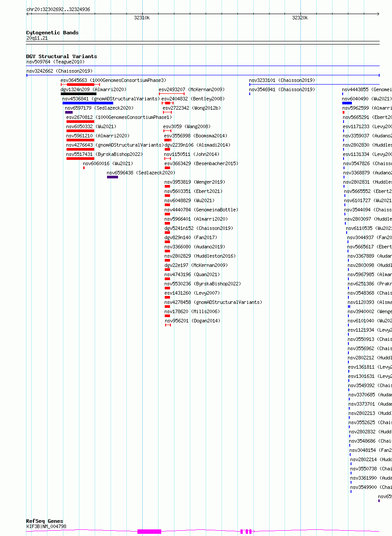Select nsv6597179 (Sedlazeck2020) label

pyautogui.click(x=99, y=108)
